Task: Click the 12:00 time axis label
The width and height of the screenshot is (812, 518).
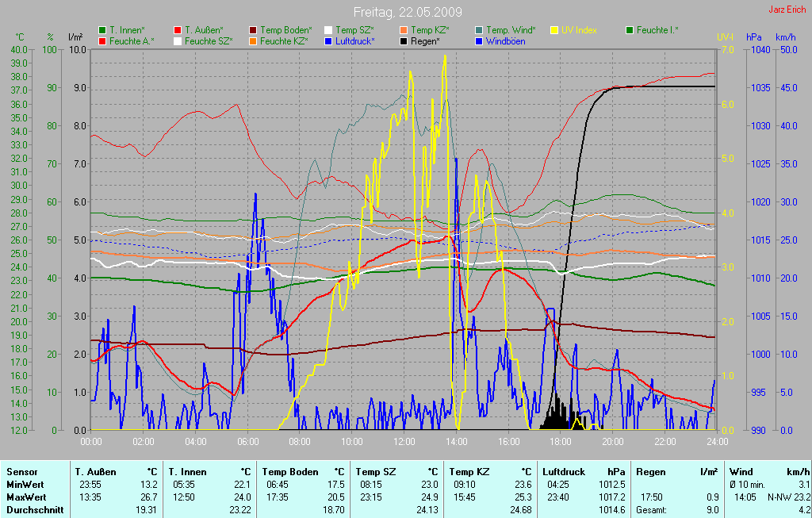Action: click(x=404, y=441)
